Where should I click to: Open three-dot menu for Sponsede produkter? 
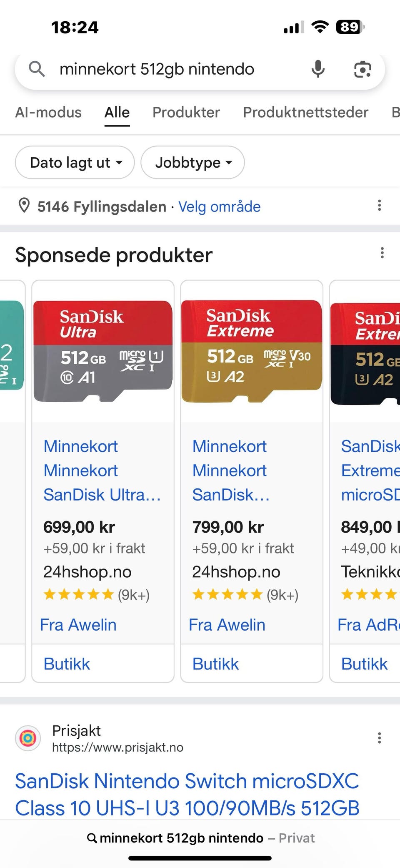click(x=382, y=253)
